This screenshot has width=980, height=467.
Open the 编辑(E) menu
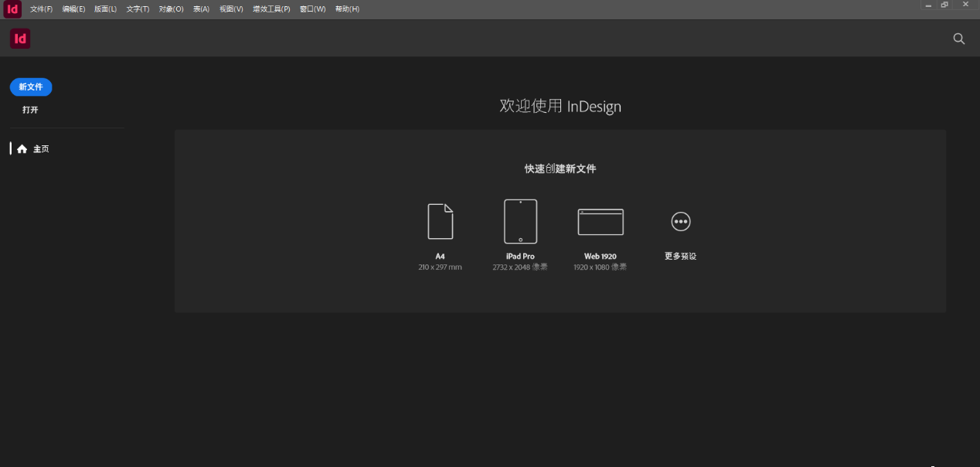(73, 9)
